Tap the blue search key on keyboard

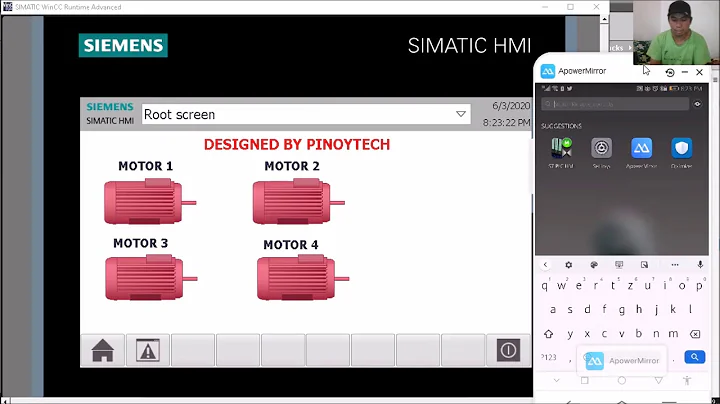(695, 357)
